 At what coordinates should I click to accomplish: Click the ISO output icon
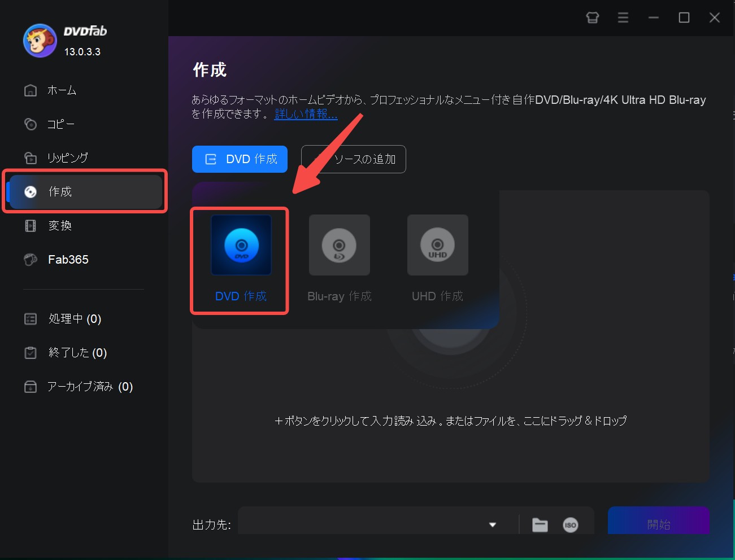point(570,525)
